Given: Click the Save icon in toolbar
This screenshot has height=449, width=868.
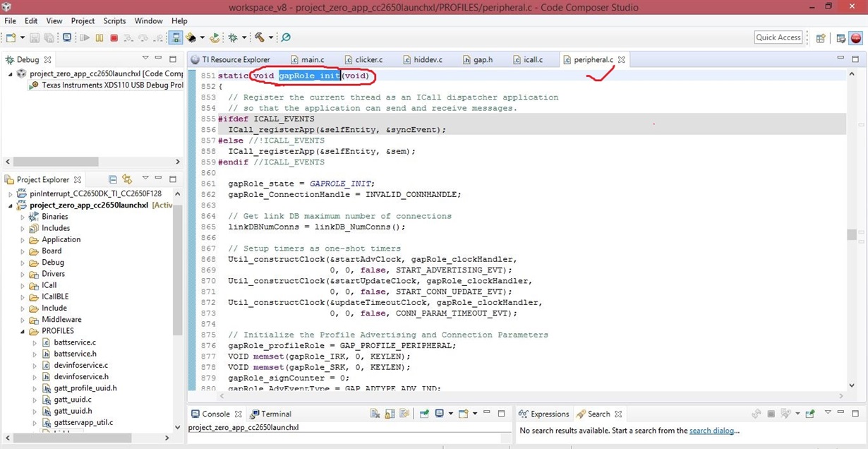Looking at the screenshot, I should click(35, 37).
